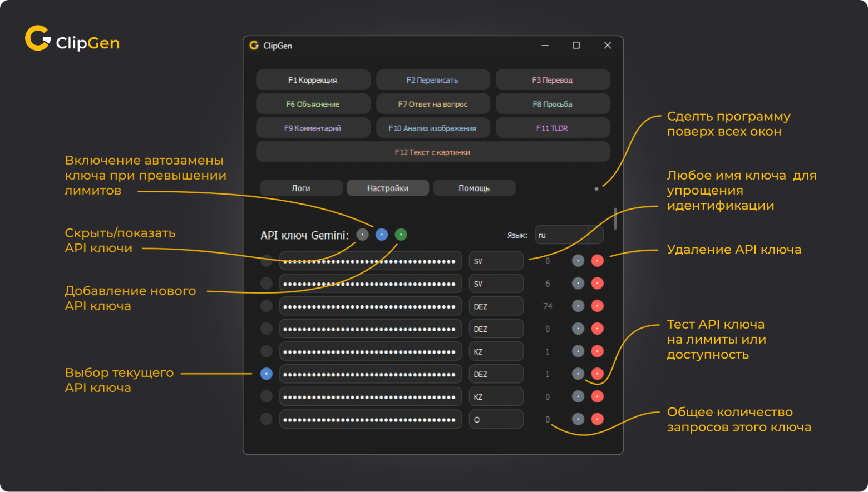
Task: Test the API key with 74 requests
Action: coord(578,306)
